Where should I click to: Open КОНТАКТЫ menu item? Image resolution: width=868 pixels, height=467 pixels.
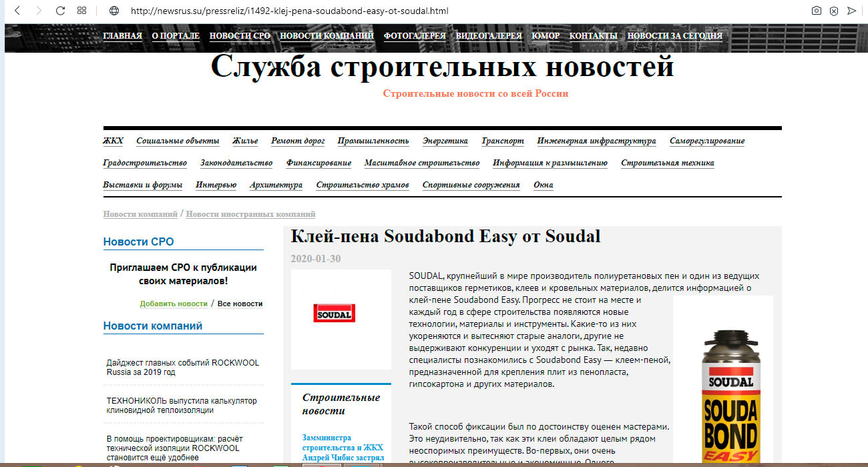(594, 36)
